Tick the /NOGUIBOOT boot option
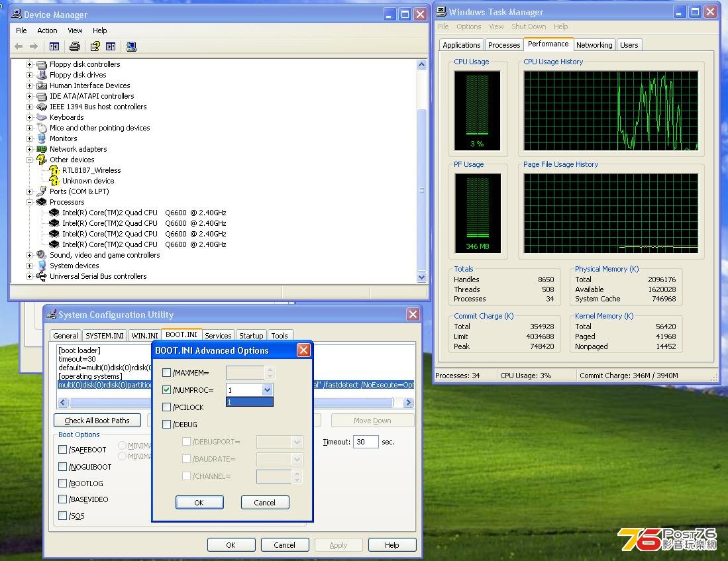Viewport: 728px width, 561px height. click(63, 466)
